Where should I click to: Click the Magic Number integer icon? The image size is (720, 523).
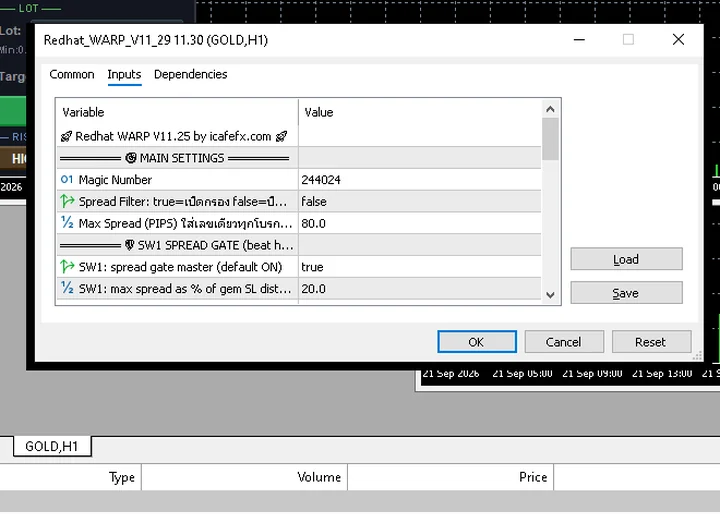[67, 180]
